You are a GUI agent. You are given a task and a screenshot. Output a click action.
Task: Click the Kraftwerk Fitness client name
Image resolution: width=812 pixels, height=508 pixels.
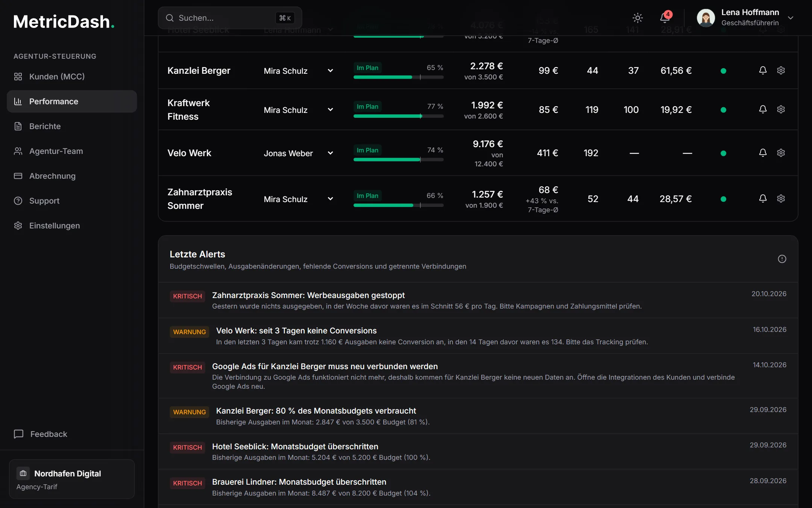pos(188,110)
